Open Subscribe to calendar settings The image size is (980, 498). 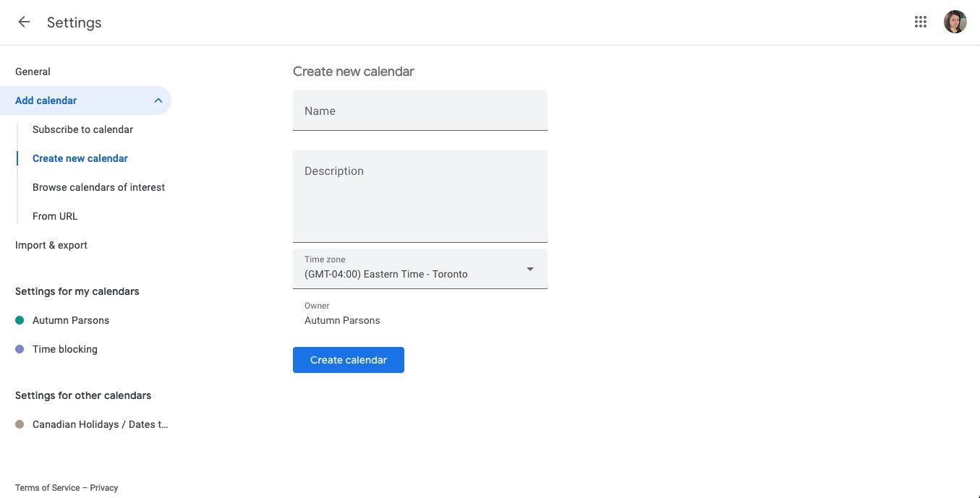[82, 129]
